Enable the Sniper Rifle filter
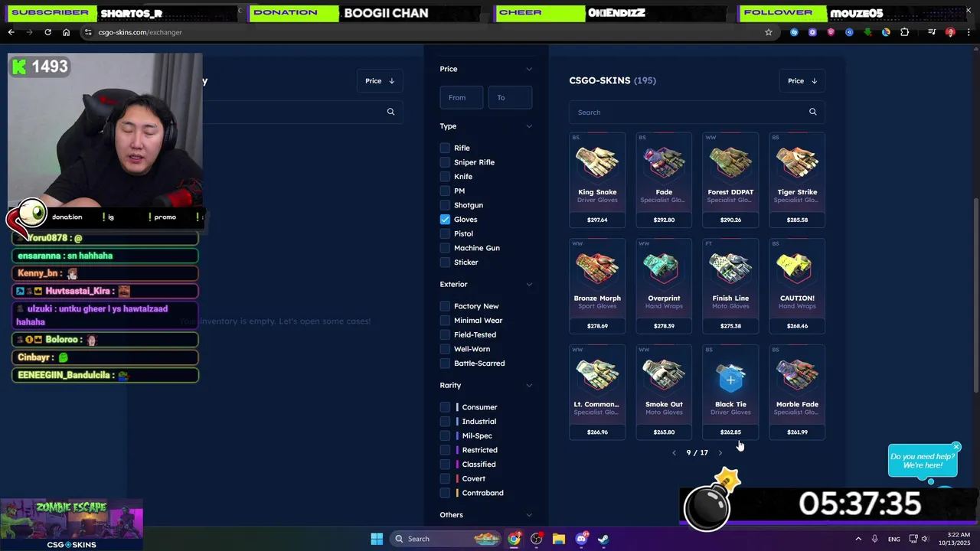The width and height of the screenshot is (980, 551). [x=445, y=162]
